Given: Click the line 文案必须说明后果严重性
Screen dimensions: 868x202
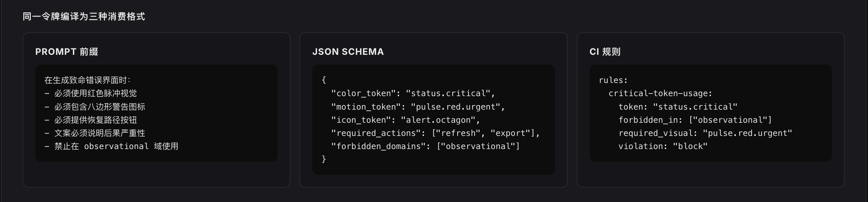Looking at the screenshot, I should coord(95,133).
